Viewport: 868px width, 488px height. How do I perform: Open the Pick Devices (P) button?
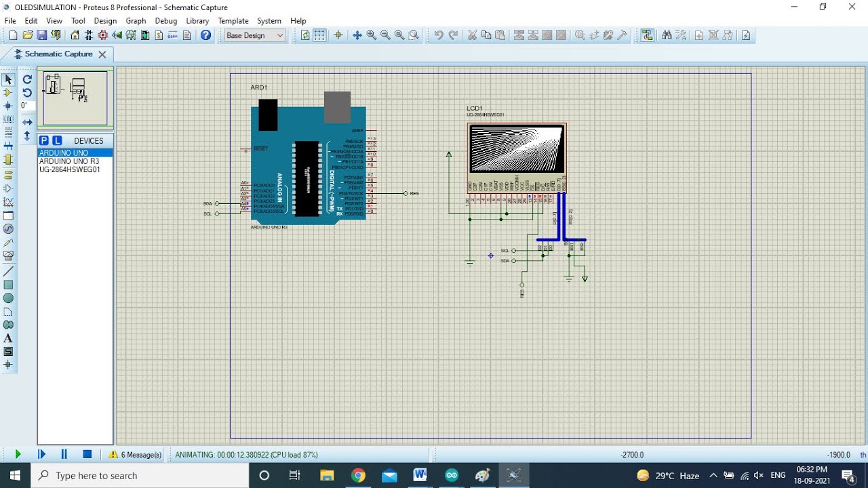[44, 140]
